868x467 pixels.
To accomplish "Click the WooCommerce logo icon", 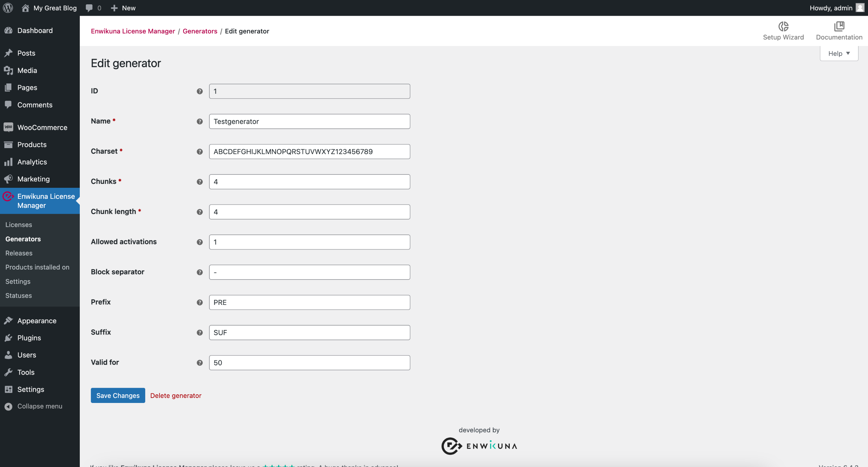I will [8, 127].
